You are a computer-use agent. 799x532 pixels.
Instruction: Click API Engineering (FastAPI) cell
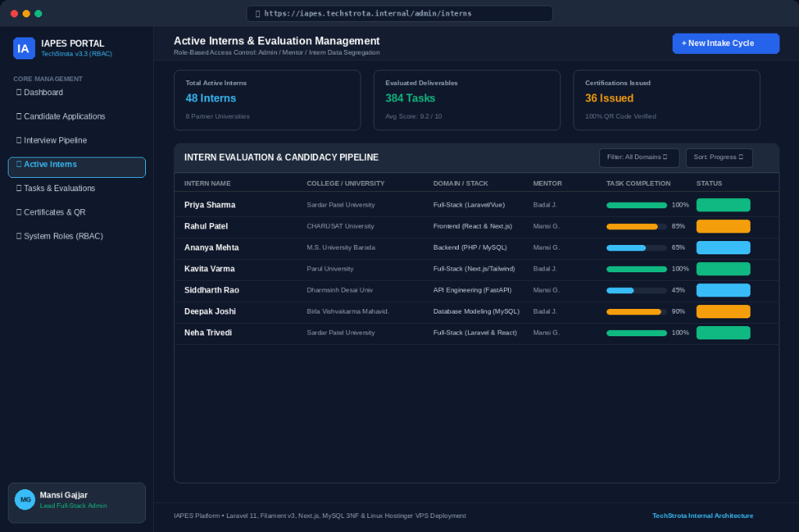[x=472, y=290]
